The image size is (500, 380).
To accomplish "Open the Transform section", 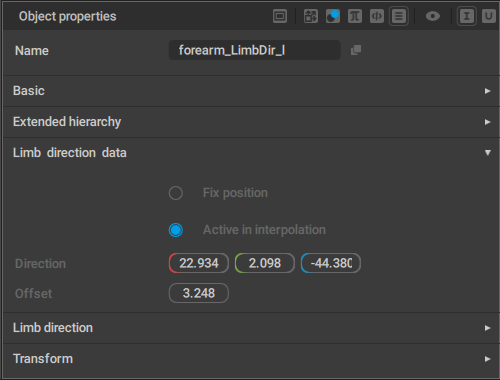I will [251, 359].
